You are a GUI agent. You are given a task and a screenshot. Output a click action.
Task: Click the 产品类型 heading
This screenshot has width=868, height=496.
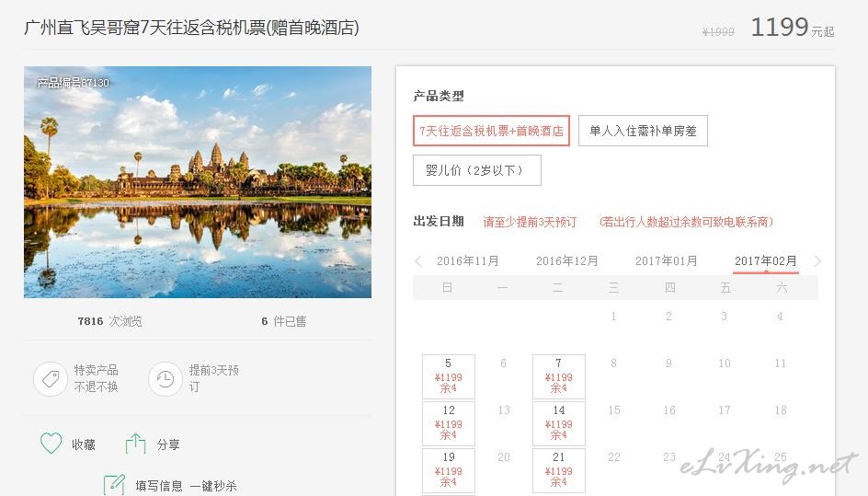(439, 96)
